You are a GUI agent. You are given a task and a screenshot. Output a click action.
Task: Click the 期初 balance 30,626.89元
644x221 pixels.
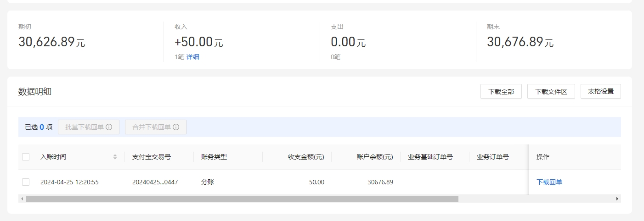pos(52,42)
